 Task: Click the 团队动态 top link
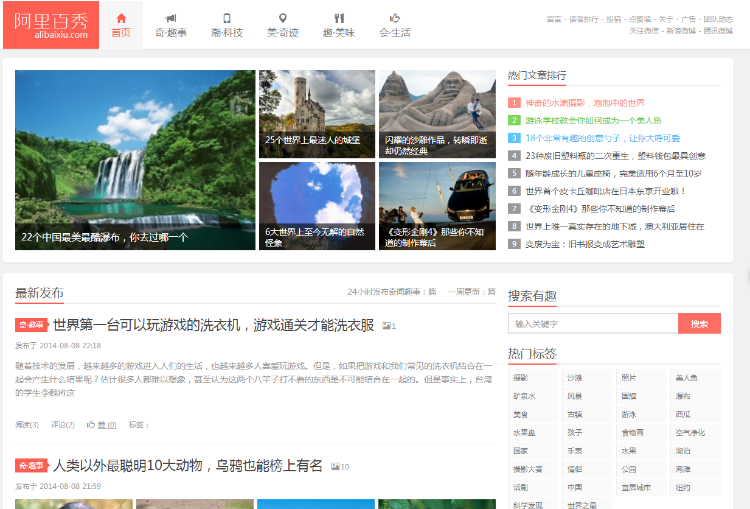tap(718, 19)
